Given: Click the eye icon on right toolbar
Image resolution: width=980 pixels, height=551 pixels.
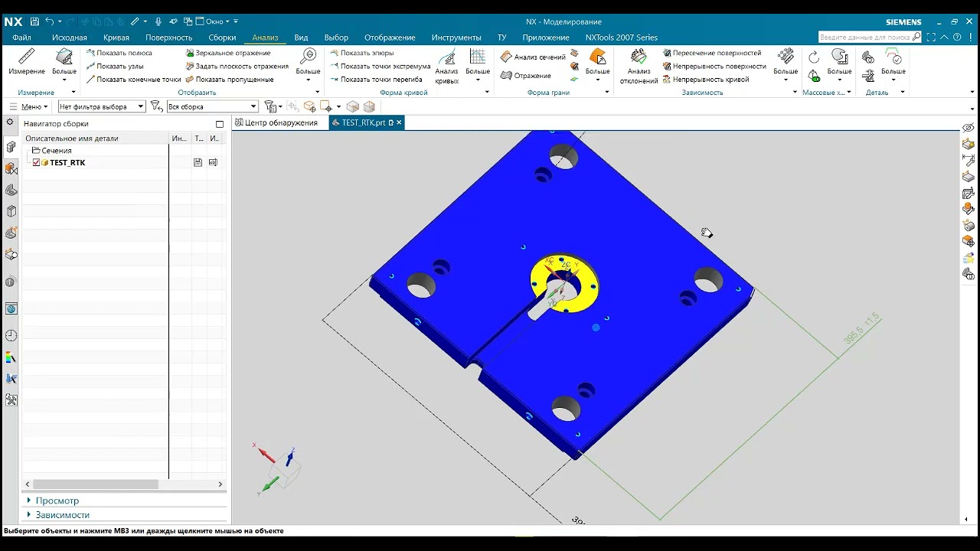Looking at the screenshot, I should coord(969,128).
